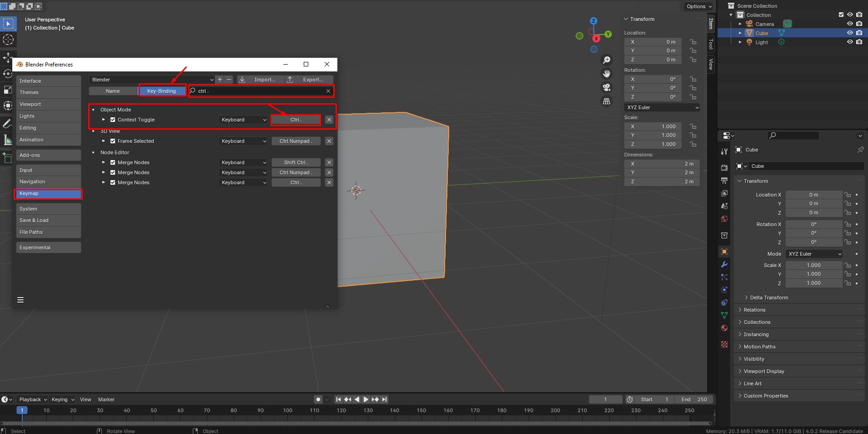Open XYZ Euler rotation mode dropdown in sidebar
868x434 pixels.
(662, 107)
